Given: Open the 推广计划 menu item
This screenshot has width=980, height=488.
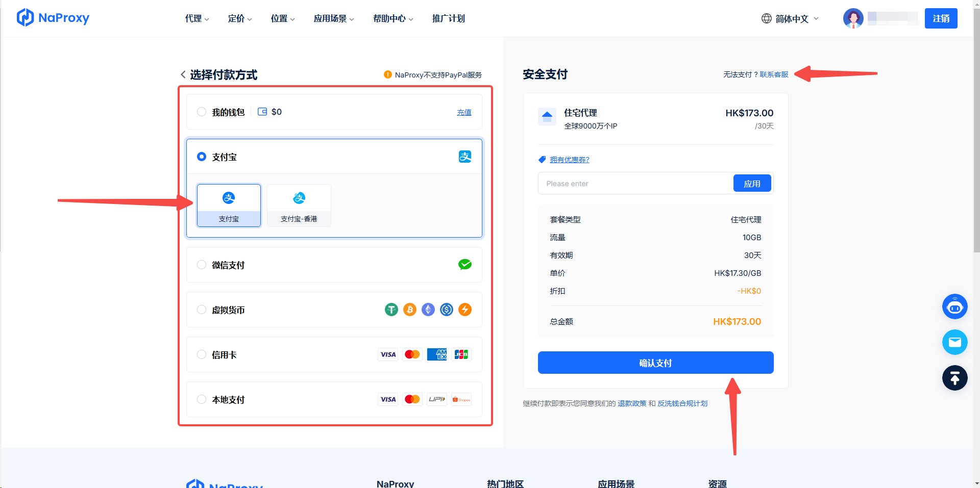Looking at the screenshot, I should [x=449, y=18].
